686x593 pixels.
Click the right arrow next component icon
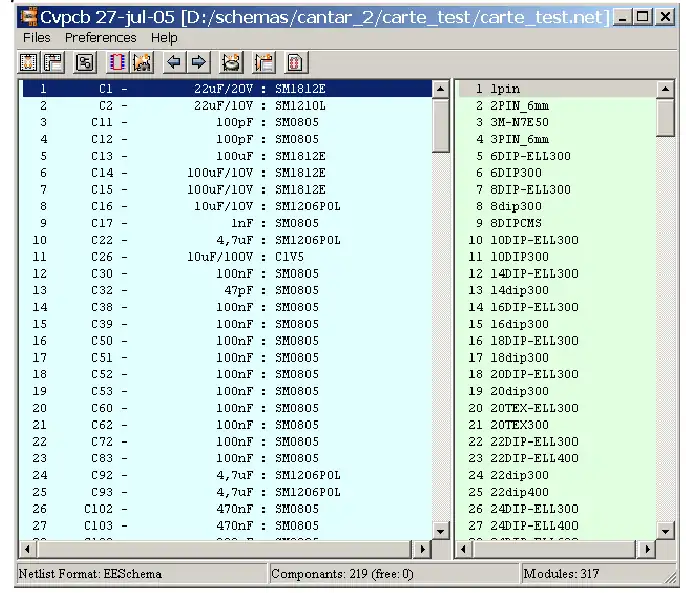coord(198,62)
